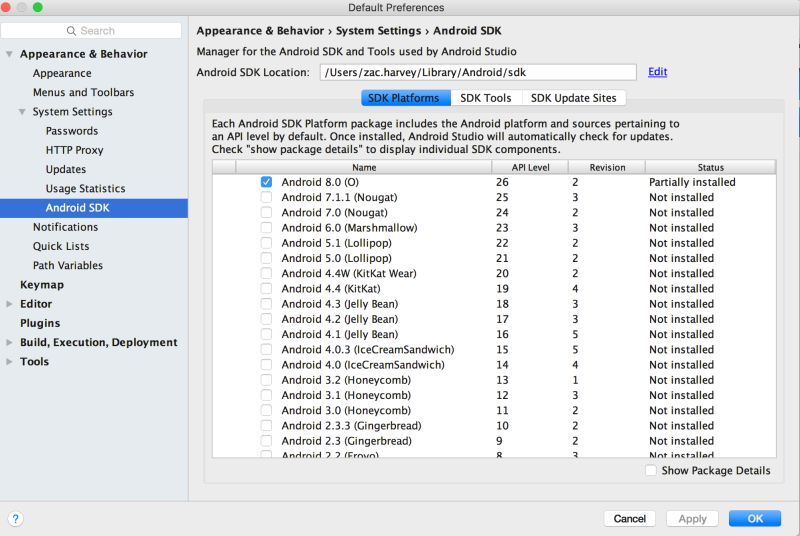Check the Android 7.1.1 (Nougat) checkbox
Screen dimensions: 800x536
click(266, 197)
